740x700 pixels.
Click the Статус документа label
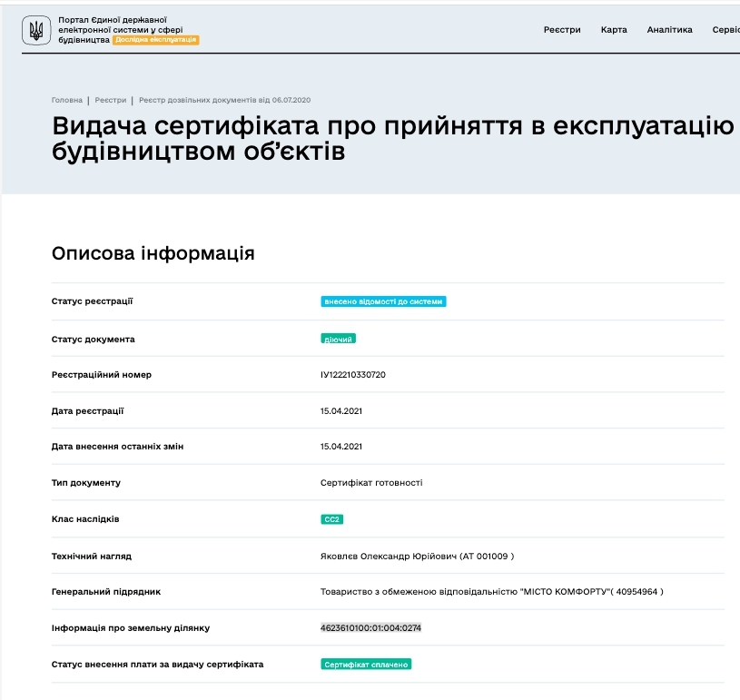click(x=93, y=340)
